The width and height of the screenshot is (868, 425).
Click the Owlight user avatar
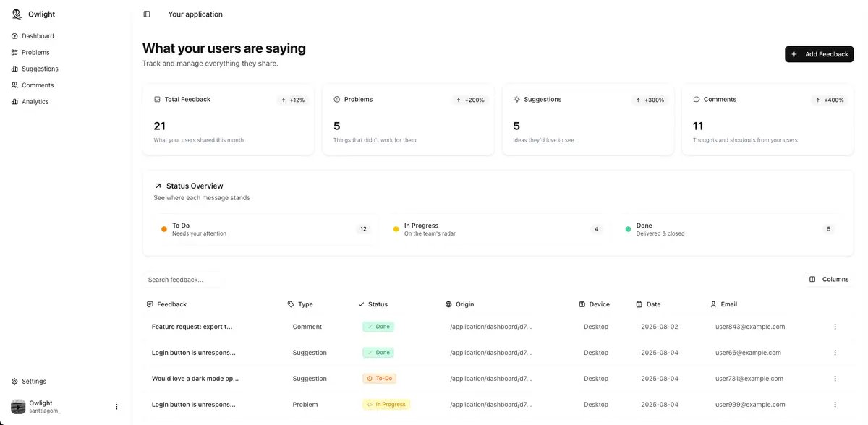[x=18, y=407]
